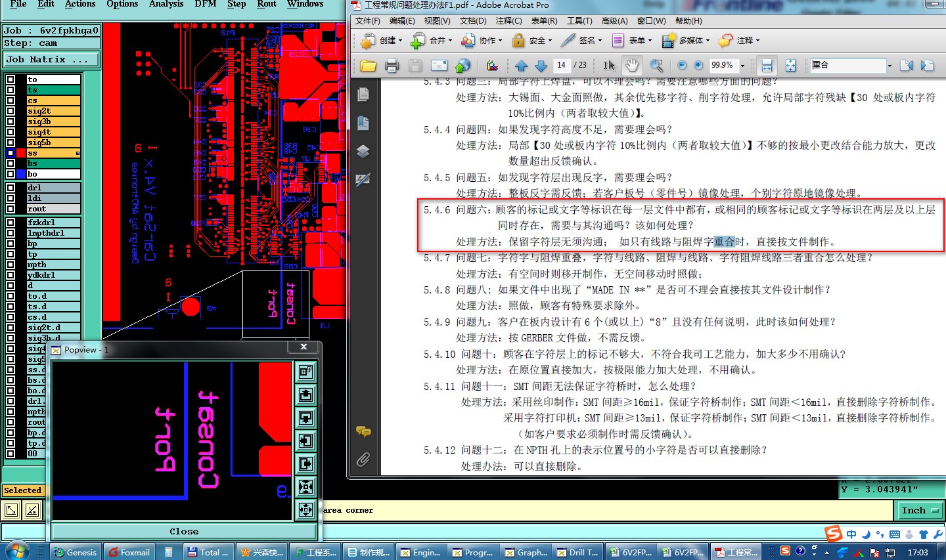Screen dimensions: 946x560
Task: Expand the 签名 (Sign) dropdown
Action: coord(600,41)
